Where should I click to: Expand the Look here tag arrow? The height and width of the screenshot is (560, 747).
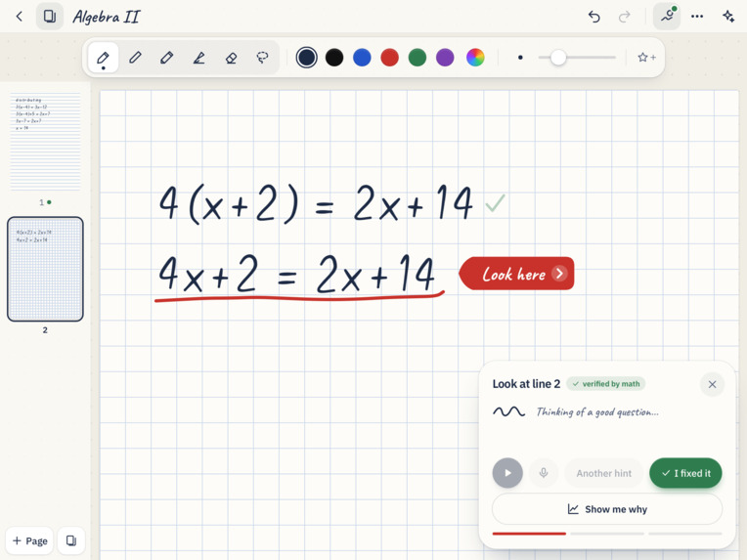coord(559,274)
